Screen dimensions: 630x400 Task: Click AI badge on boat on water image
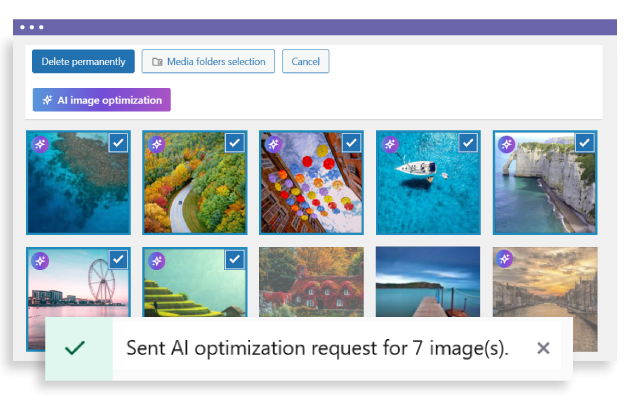[x=390, y=144]
